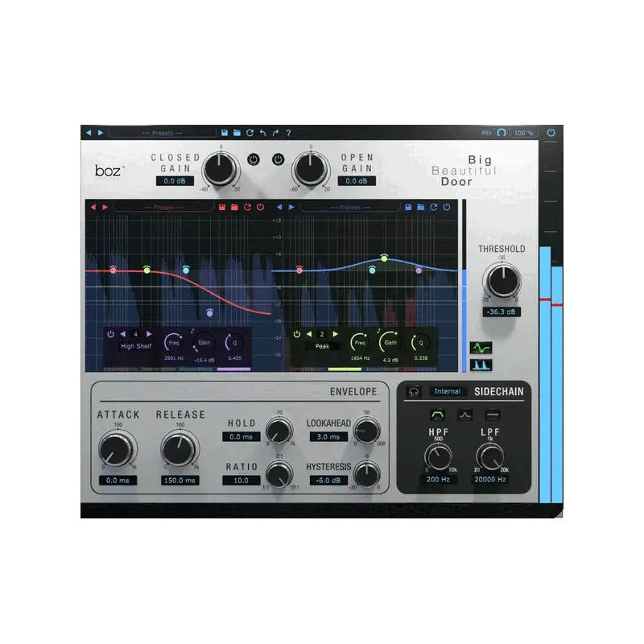Click the Closed Gain knob
The height and width of the screenshot is (644, 644).
(x=220, y=169)
